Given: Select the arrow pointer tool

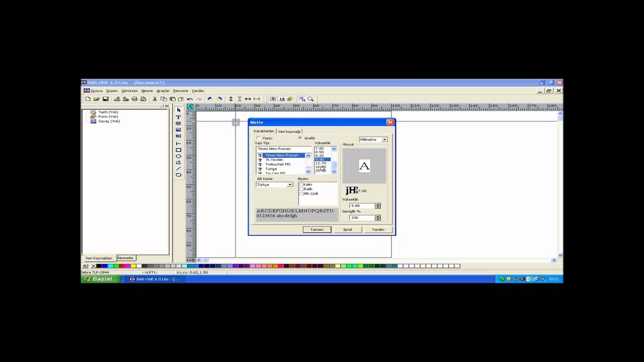Looking at the screenshot, I should tap(179, 110).
